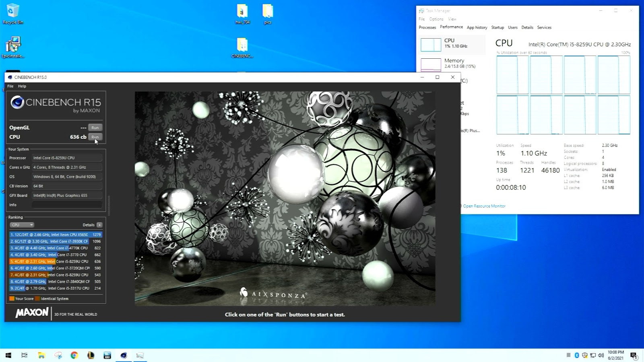Click the Details arrow in the Ranking panel
Screen dimensions: 644x362
[x=99, y=225]
